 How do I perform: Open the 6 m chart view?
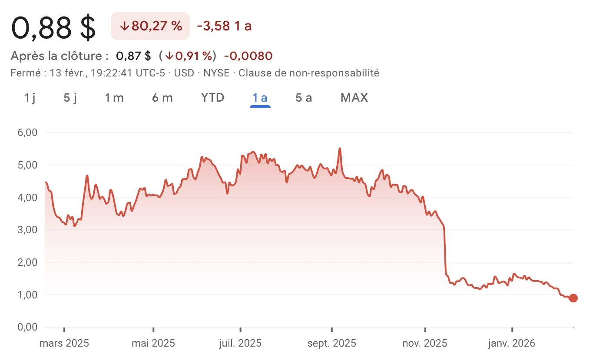click(x=162, y=98)
